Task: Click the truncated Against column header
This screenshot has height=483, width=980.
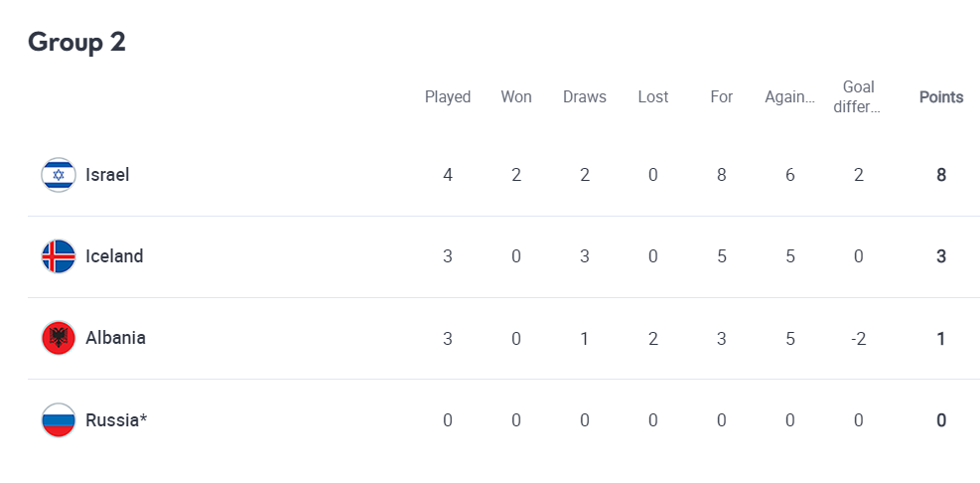Action: [790, 97]
